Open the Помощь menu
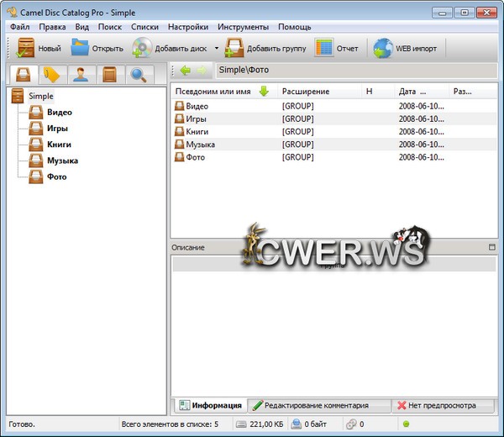 295,27
